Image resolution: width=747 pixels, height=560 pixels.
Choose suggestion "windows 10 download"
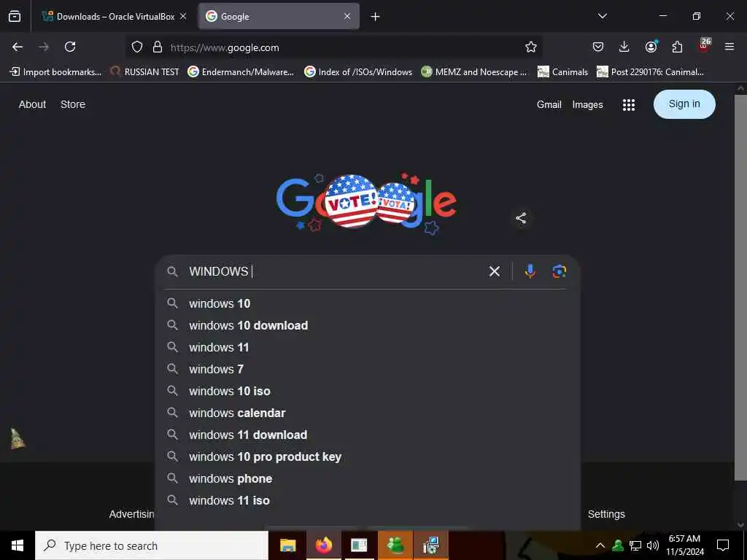(368, 325)
